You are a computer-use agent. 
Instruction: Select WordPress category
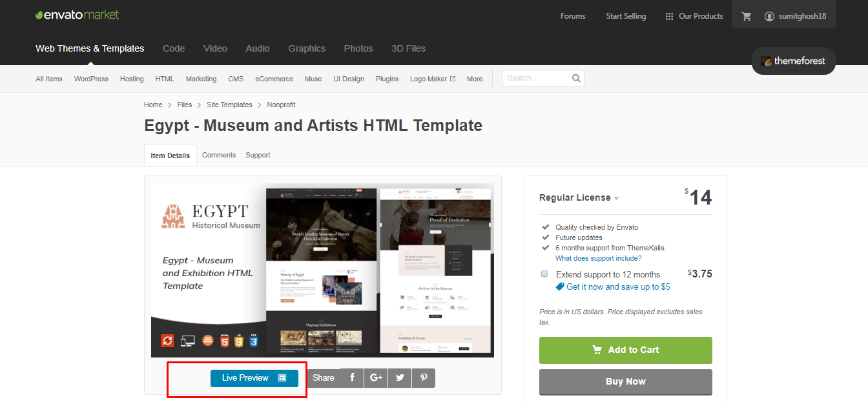[x=91, y=79]
